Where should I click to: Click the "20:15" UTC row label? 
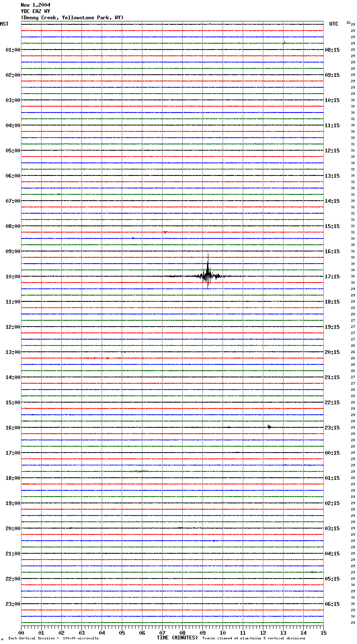click(x=332, y=352)
